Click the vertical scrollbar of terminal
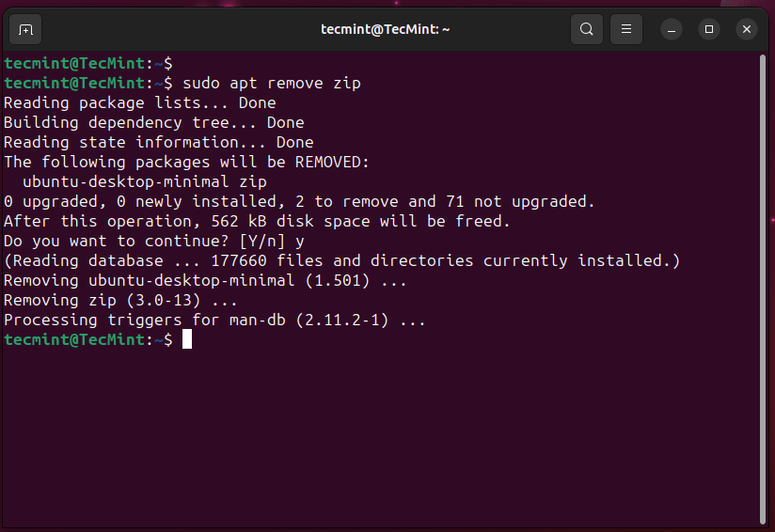The image size is (775, 532). click(x=762, y=289)
